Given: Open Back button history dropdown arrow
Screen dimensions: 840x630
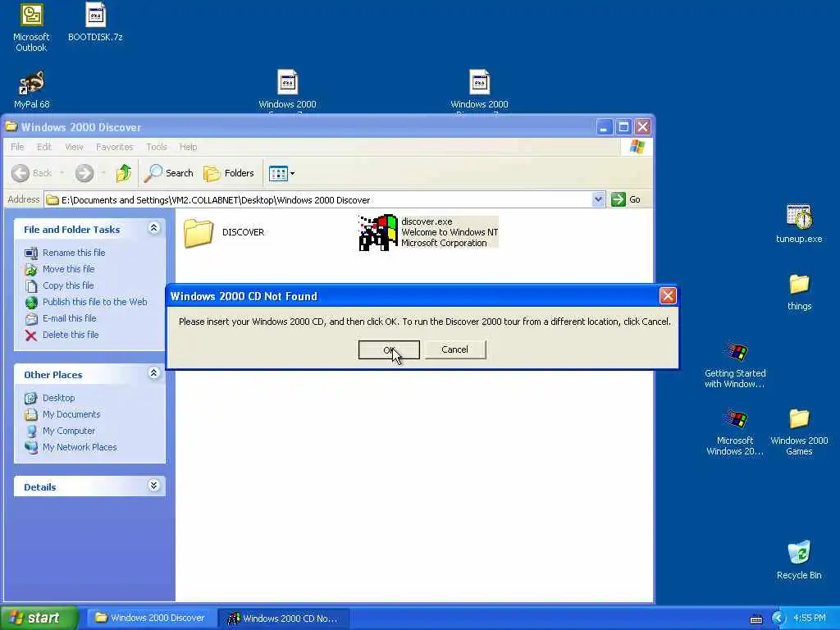Looking at the screenshot, I should pyautogui.click(x=62, y=173).
